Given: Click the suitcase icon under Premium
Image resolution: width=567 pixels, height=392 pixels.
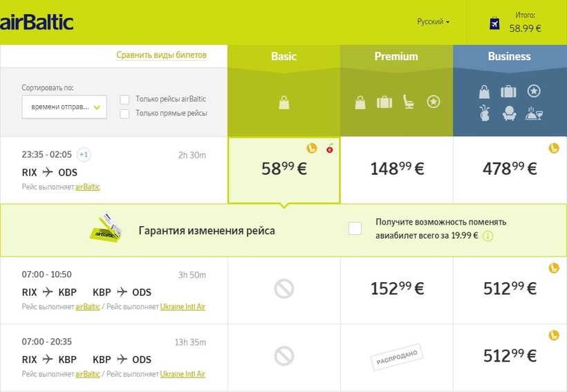Looking at the screenshot, I should 384,102.
